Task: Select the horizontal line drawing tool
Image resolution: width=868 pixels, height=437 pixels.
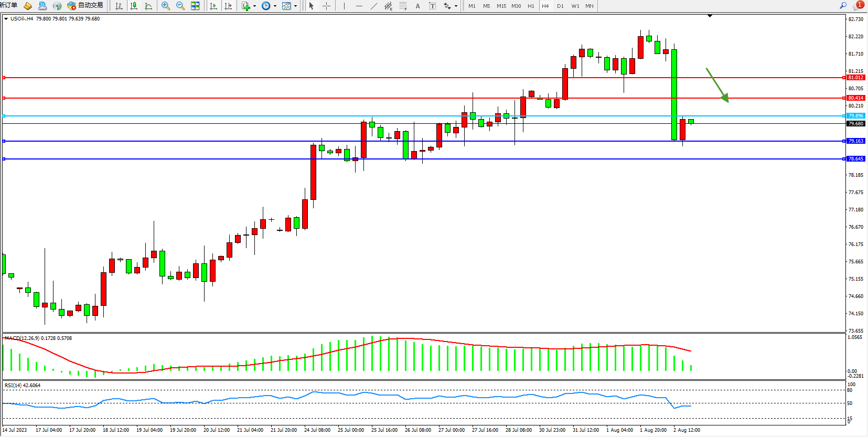Action: click(359, 6)
